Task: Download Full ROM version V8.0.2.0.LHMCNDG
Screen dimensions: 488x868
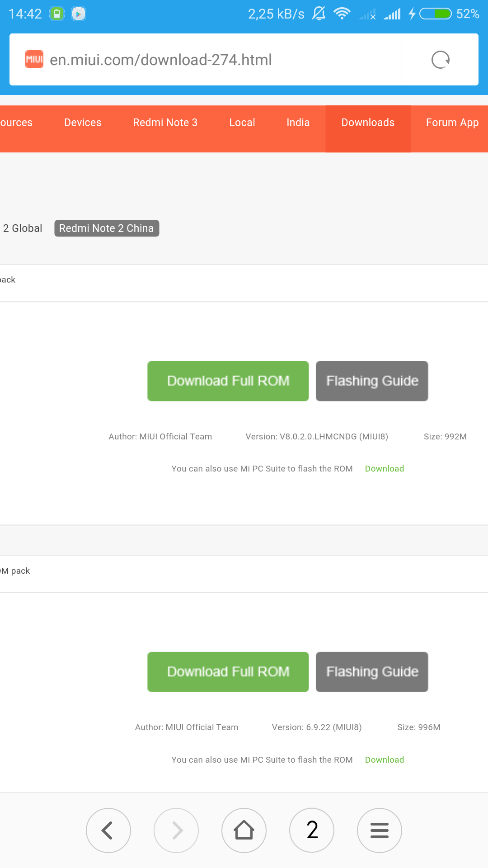Action: pos(228,381)
